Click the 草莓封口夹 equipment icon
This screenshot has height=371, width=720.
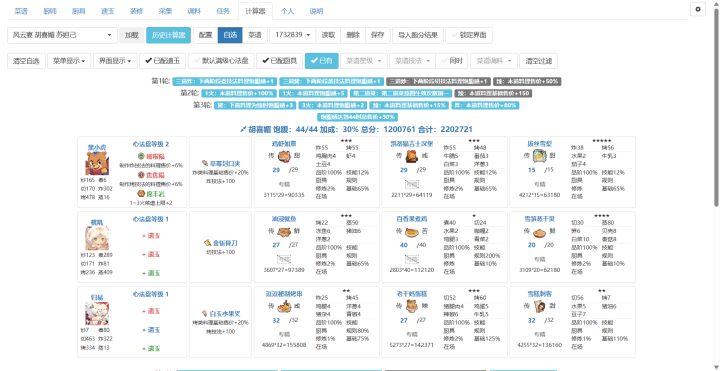[205, 163]
